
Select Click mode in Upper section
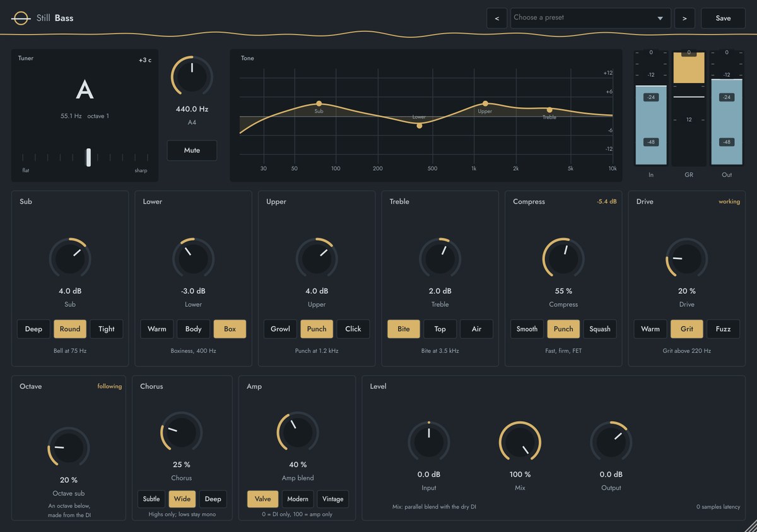(x=353, y=329)
